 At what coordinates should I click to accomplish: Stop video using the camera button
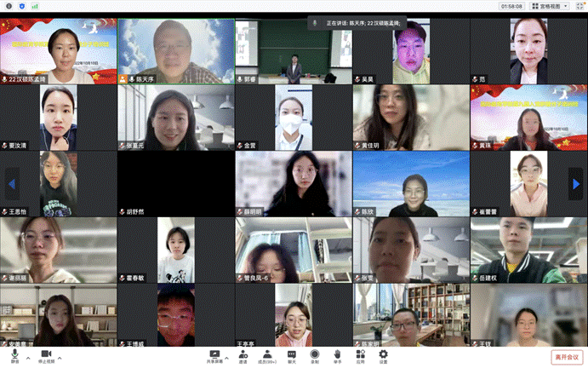coord(46,355)
